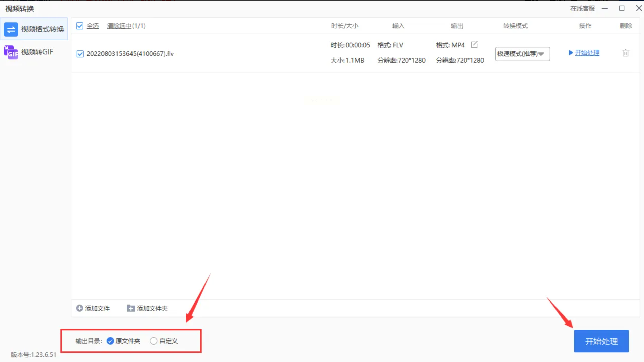644x362 pixels.
Task: Click the video to GIF icon
Action: pyautogui.click(x=11, y=52)
